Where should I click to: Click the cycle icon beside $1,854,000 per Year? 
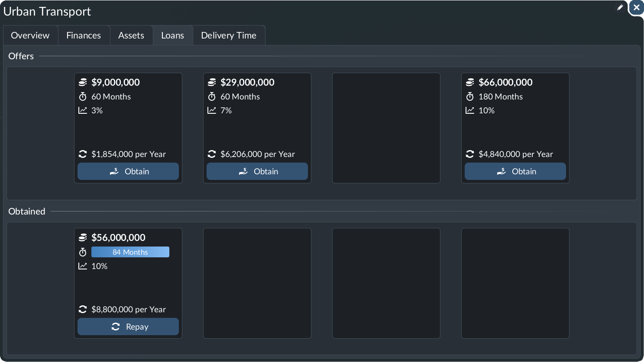click(83, 154)
